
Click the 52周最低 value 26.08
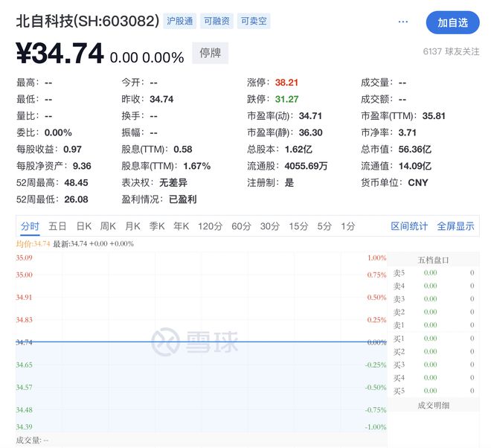[x=76, y=199]
